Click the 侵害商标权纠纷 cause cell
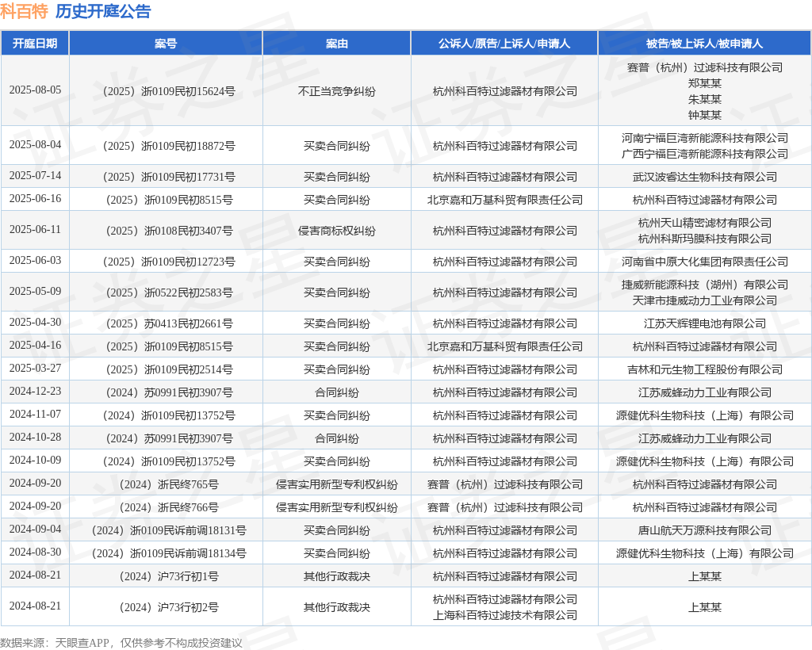Screen dimensions: 812x650 click(336, 231)
